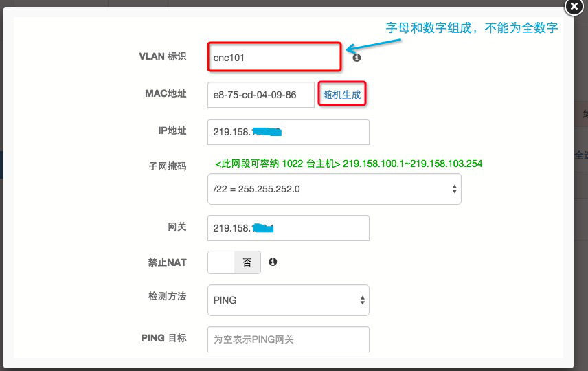Click the PING 目标 input field
The image size is (588, 371).
(x=288, y=339)
